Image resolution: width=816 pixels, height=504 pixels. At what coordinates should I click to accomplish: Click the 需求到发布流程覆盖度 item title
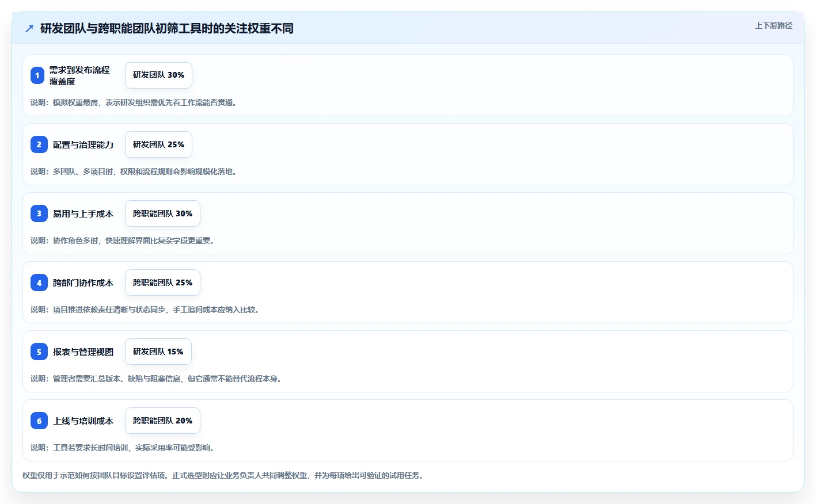(x=79, y=75)
